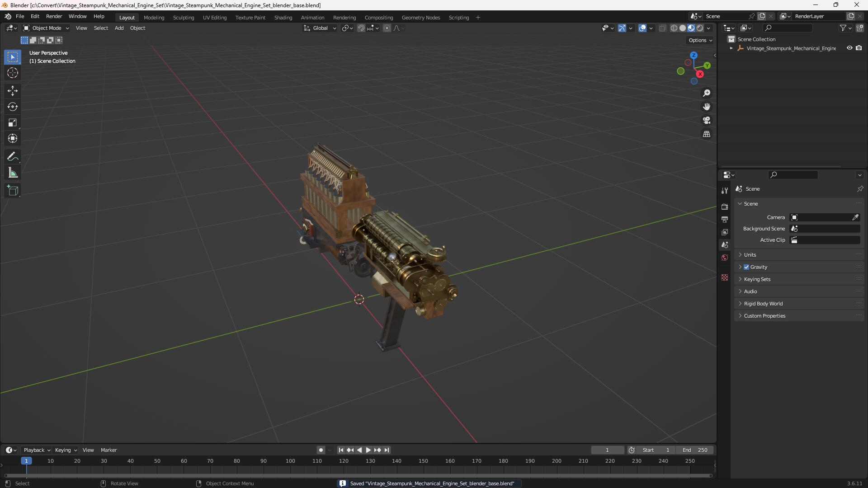Image resolution: width=868 pixels, height=488 pixels.
Task: Open the Render properties tab
Action: point(725,206)
